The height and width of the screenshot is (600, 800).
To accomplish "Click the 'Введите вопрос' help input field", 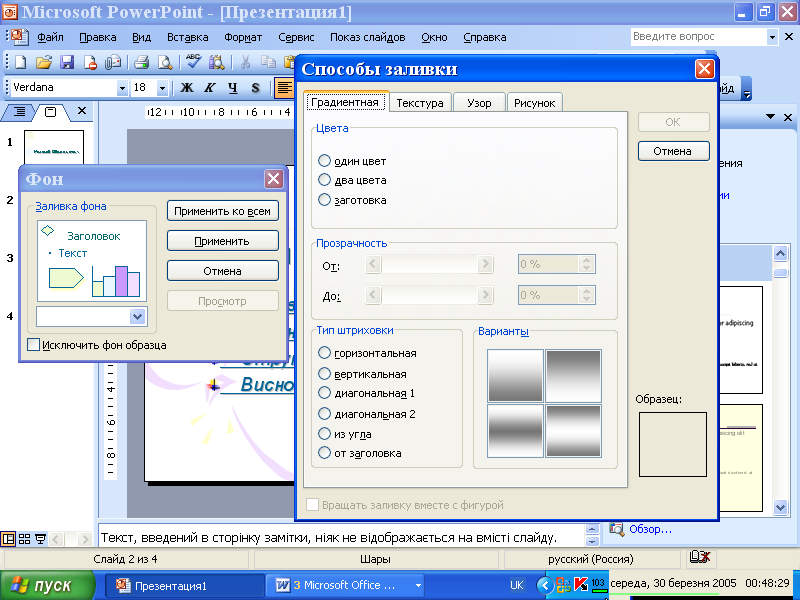I will [697, 37].
